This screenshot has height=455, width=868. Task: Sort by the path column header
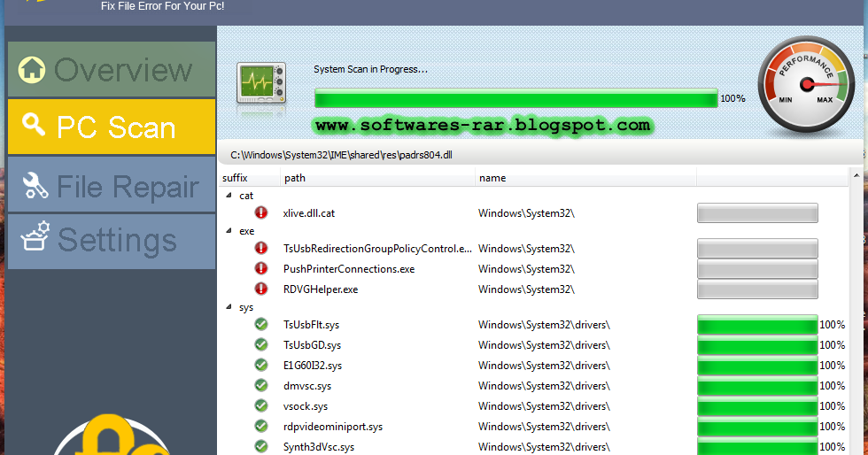point(377,178)
